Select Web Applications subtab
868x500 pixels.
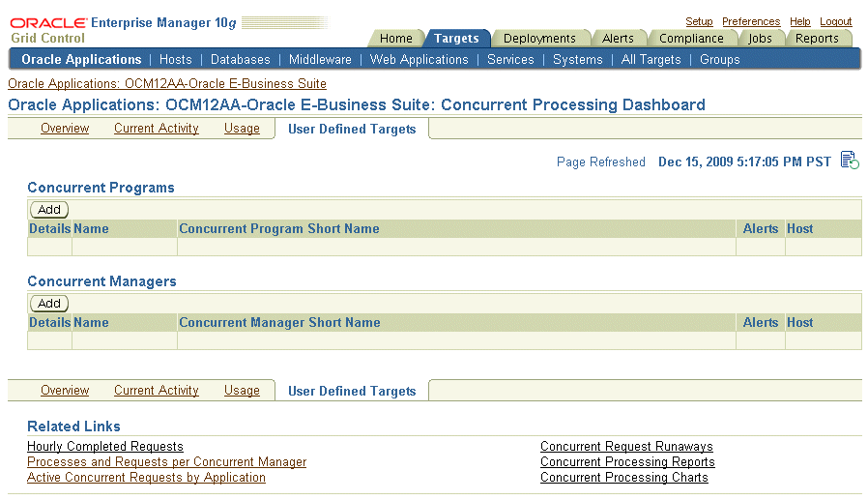pyautogui.click(x=420, y=60)
